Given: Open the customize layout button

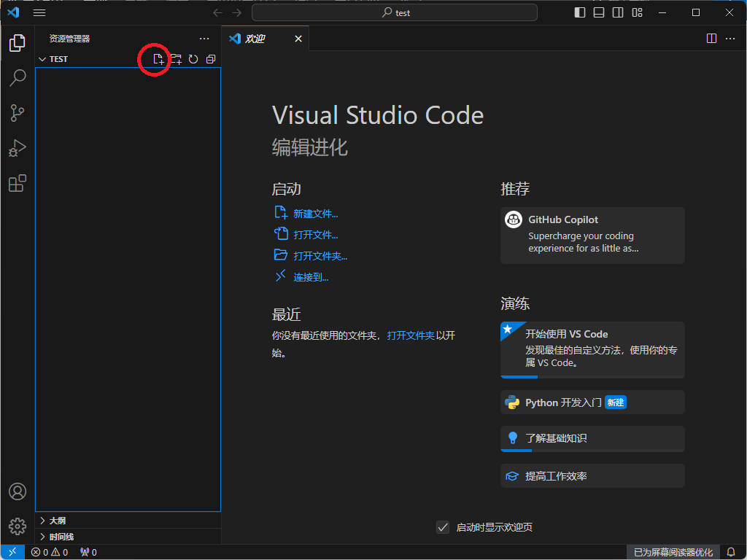Looking at the screenshot, I should [x=638, y=13].
